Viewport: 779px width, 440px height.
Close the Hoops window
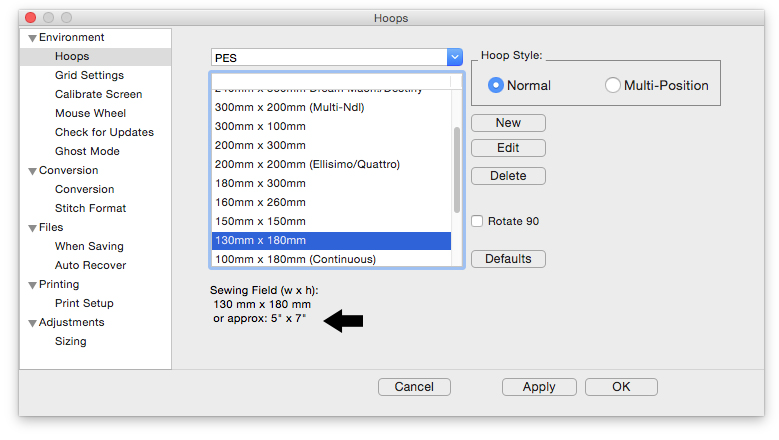point(31,18)
